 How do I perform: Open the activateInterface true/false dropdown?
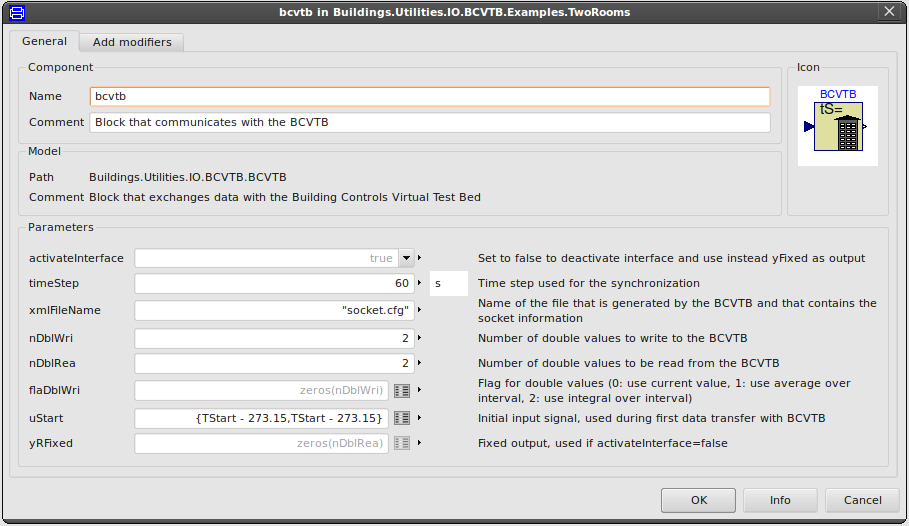point(406,258)
